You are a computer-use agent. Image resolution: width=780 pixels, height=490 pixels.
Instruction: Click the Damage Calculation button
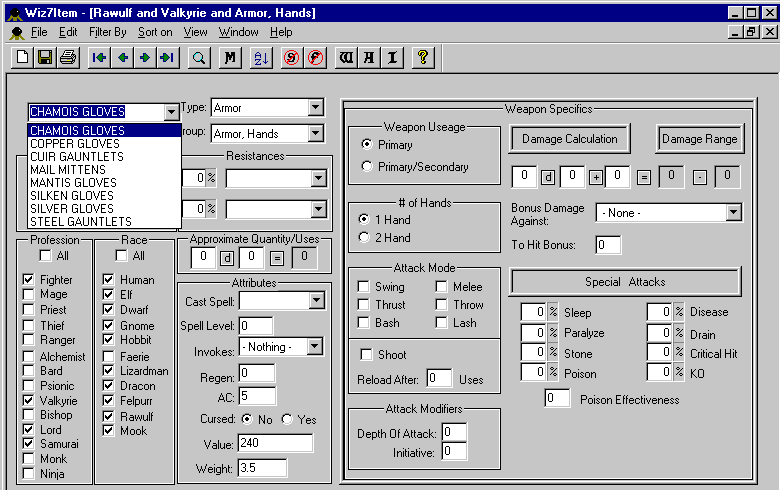(570, 139)
